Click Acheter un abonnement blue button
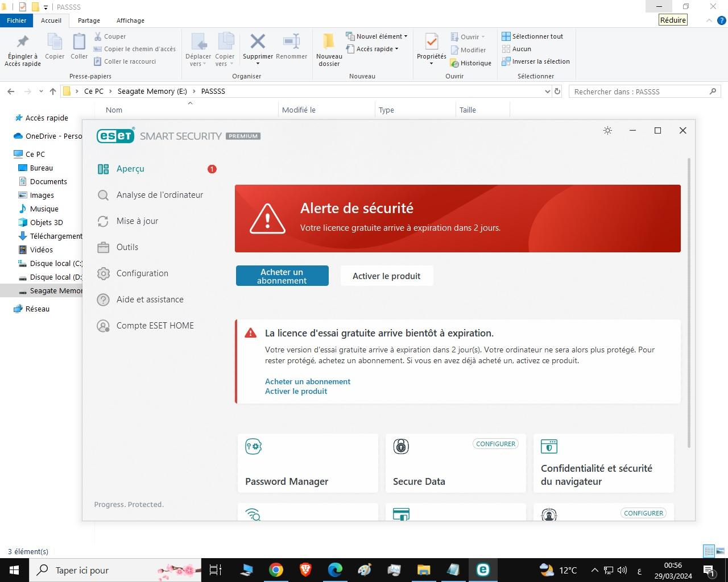The image size is (728, 582). coord(282,276)
